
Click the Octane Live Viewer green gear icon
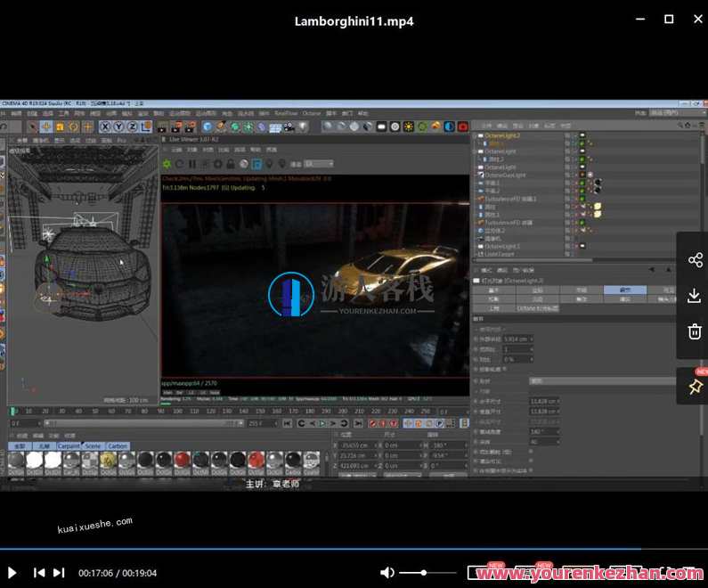pos(166,164)
